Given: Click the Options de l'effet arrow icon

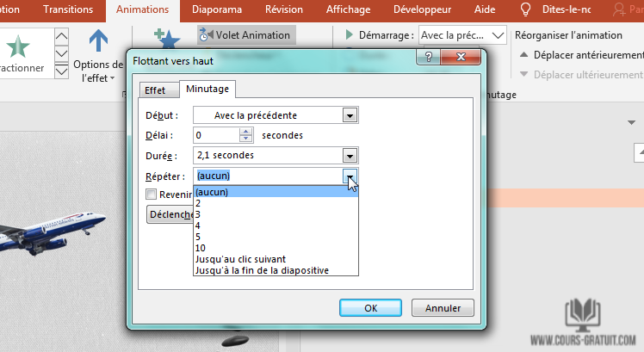Looking at the screenshot, I should (x=99, y=41).
